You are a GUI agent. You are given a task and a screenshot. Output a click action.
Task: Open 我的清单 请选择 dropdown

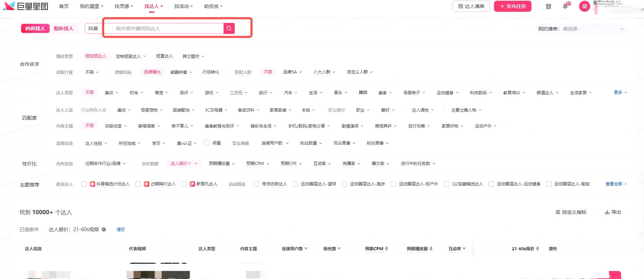pos(593,29)
